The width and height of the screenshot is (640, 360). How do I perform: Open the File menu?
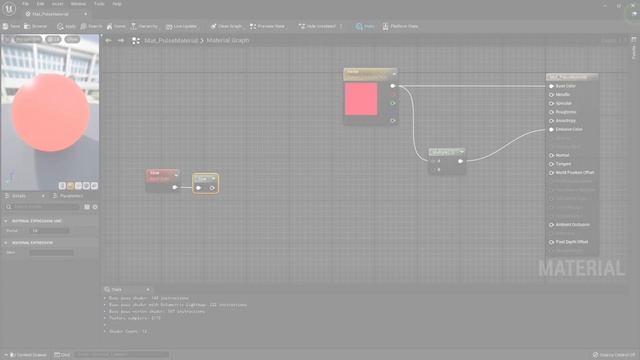25,4
